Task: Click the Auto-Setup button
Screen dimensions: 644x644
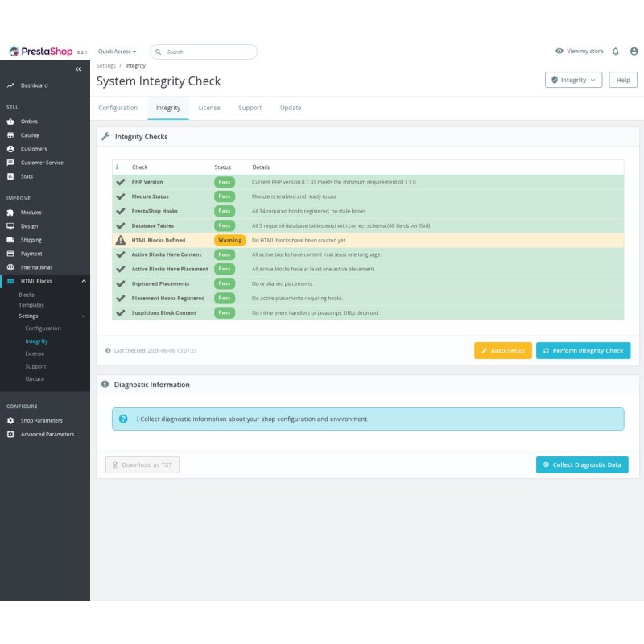Action: pyautogui.click(x=502, y=351)
